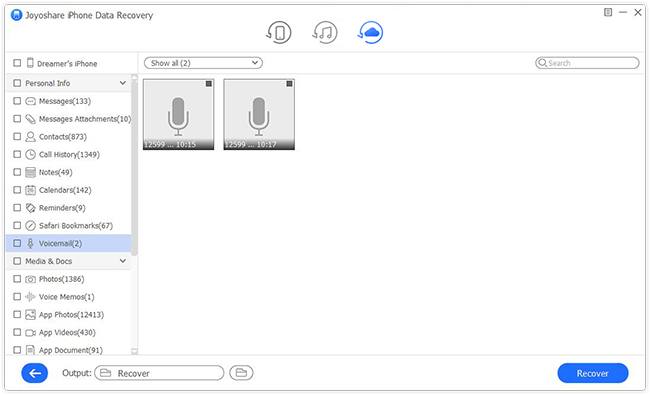Click the Search input field
Viewport: 650px width, 395px height.
pos(587,63)
